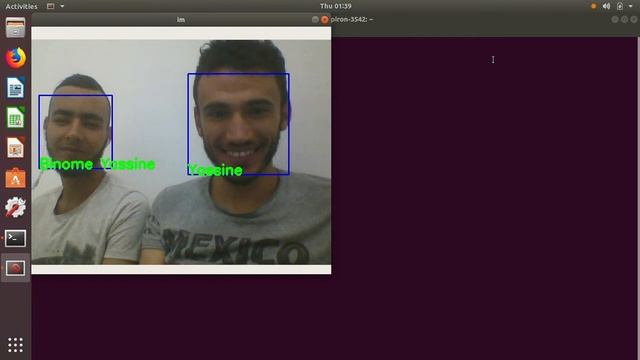Minimize the im window
The width and height of the screenshot is (640, 360).
pos(315,20)
